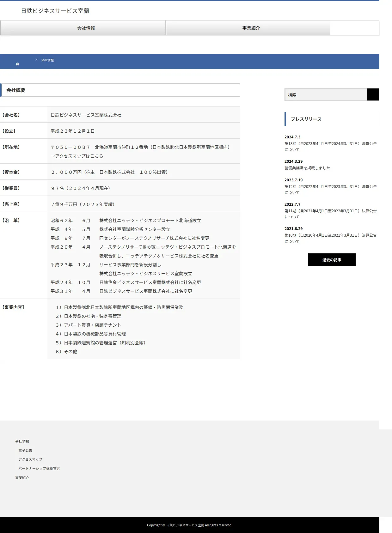The image size is (392, 533).
Task: Open アクセスマップはこちら link
Action: (x=79, y=156)
